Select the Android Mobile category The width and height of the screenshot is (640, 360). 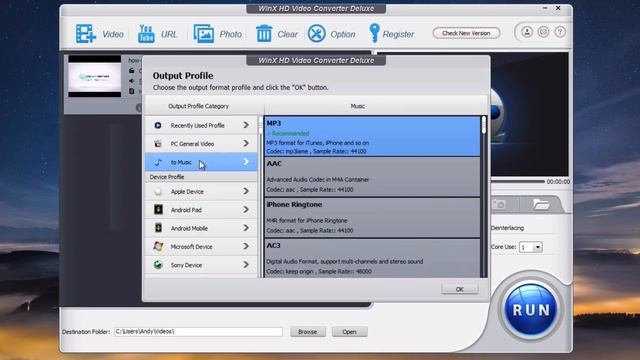(201, 228)
